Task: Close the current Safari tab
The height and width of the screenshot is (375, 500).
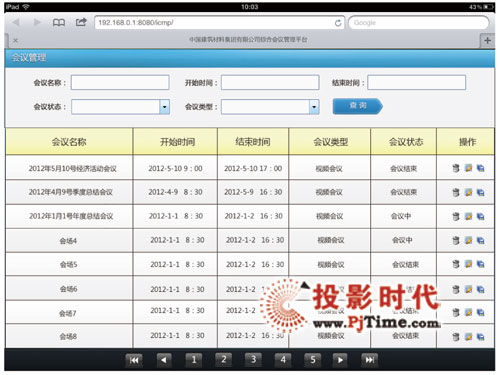Action: [x=15, y=40]
